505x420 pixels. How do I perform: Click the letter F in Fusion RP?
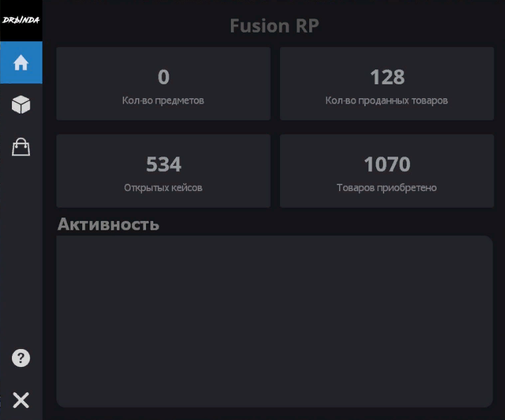pos(235,26)
